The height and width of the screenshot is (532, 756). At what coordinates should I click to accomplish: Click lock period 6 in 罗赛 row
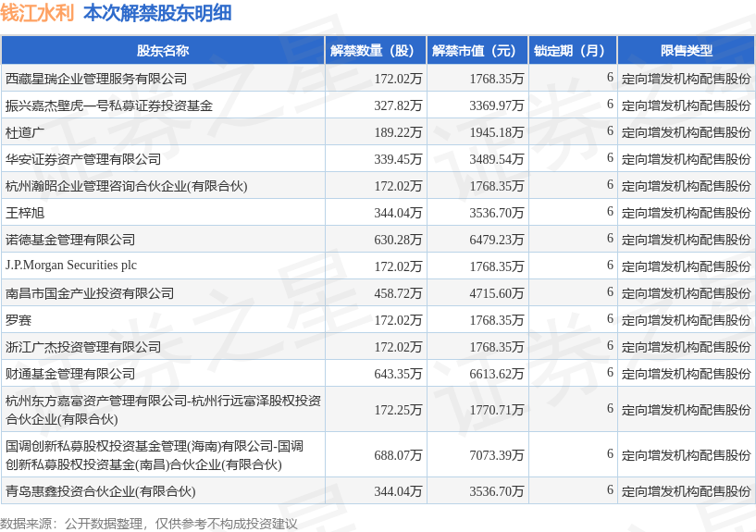[610, 319]
